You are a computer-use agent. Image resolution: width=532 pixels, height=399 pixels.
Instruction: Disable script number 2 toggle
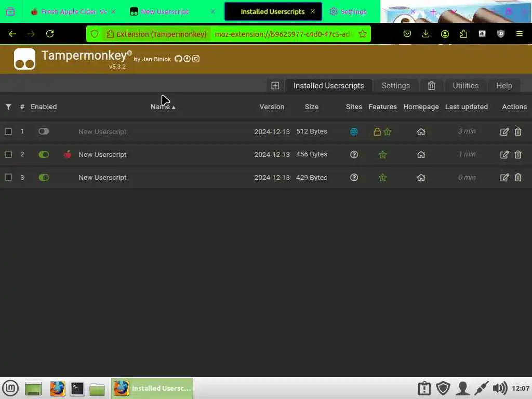coord(44,154)
